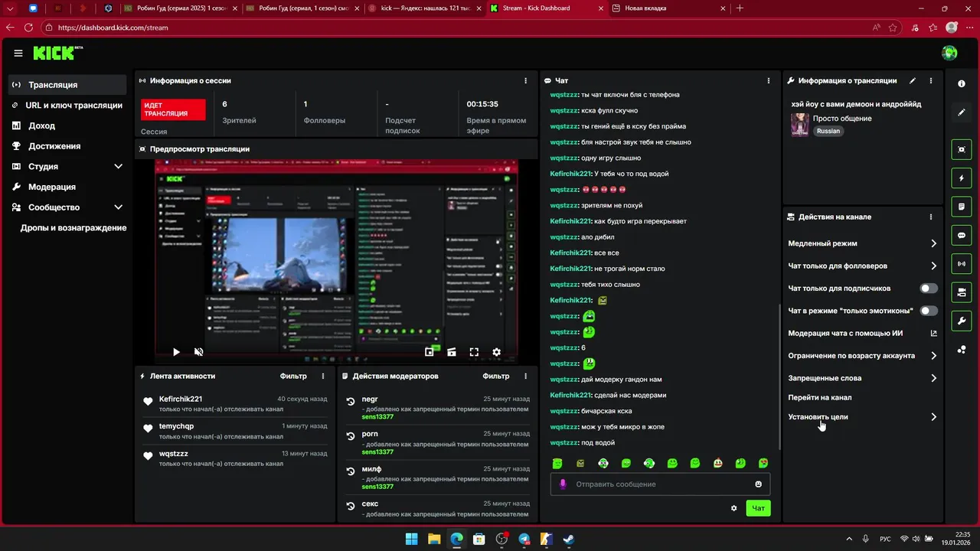This screenshot has width=980, height=551.
Task: Toggle 'только эмотиконы' chat mode switch
Action: point(929,311)
